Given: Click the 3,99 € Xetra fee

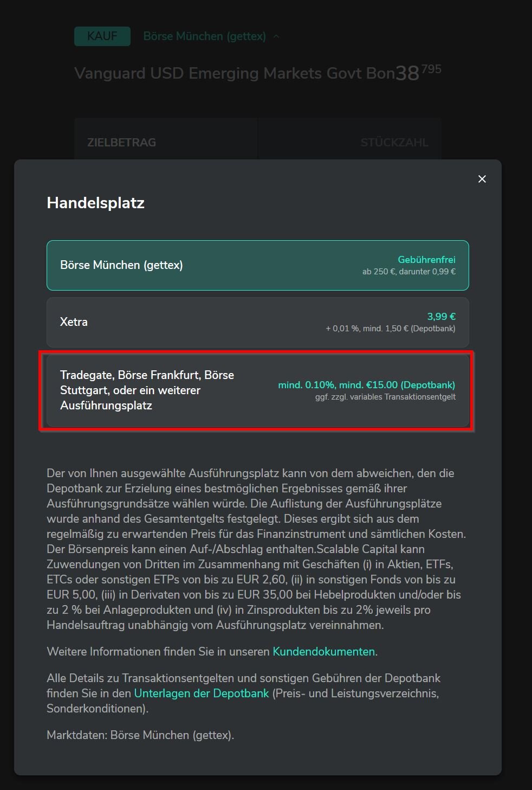Looking at the screenshot, I should pos(441,317).
